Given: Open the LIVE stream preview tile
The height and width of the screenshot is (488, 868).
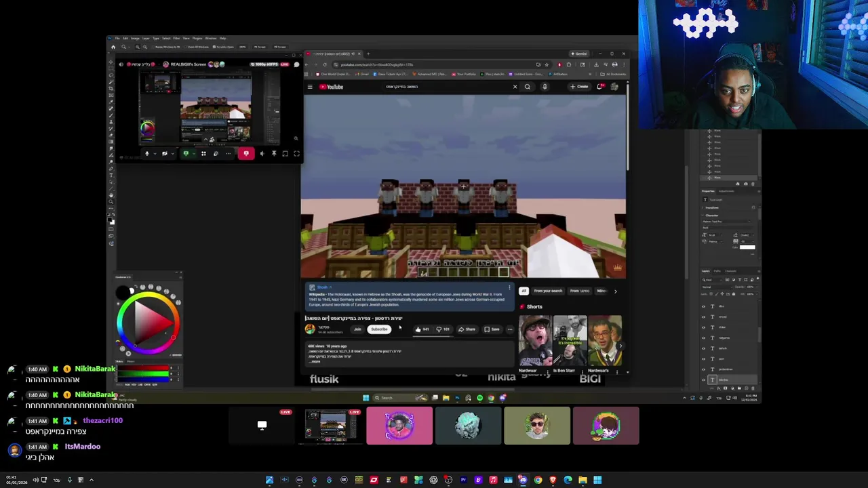Looking at the screenshot, I should [x=330, y=426].
